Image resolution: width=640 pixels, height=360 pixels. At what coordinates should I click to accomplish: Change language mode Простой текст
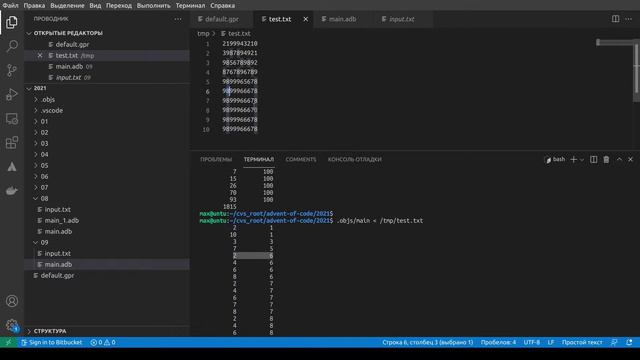[x=582, y=342]
